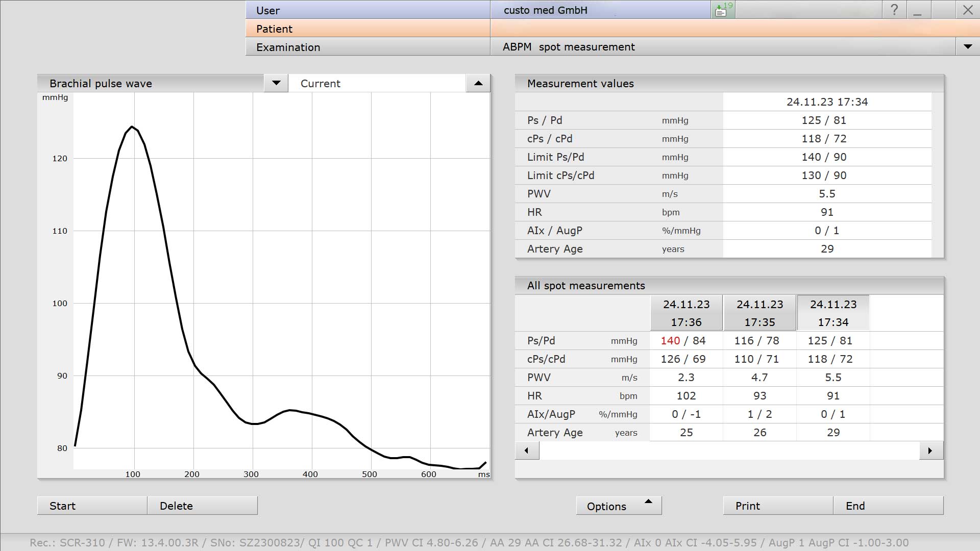Select the 24.11.23 17:34 measurement column

[833, 313]
